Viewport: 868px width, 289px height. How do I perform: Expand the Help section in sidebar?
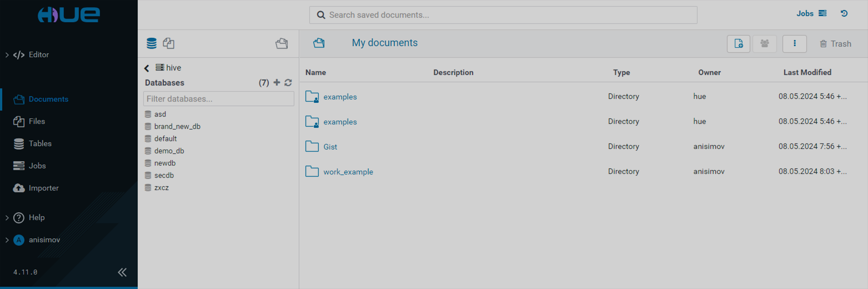(x=8, y=218)
